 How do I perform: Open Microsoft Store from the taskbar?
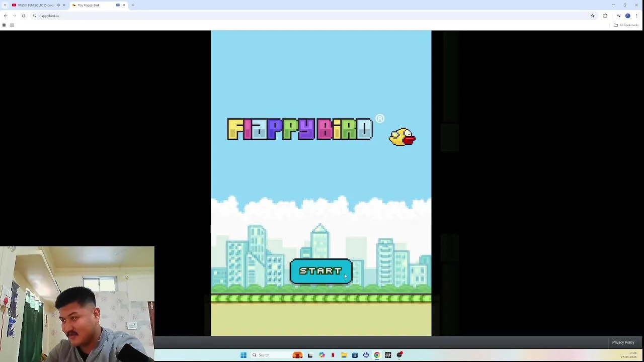pyautogui.click(x=355, y=355)
